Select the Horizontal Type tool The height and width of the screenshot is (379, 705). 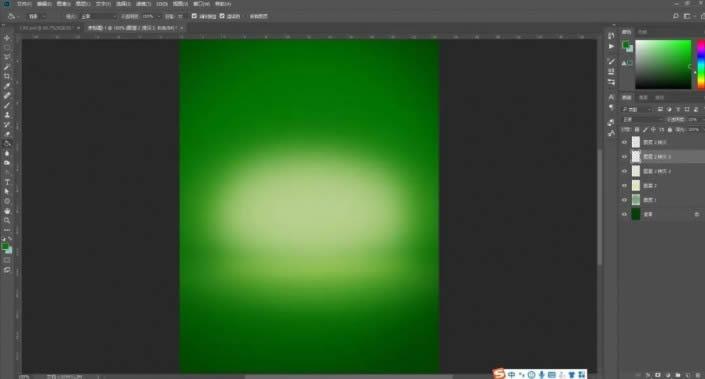(7, 182)
